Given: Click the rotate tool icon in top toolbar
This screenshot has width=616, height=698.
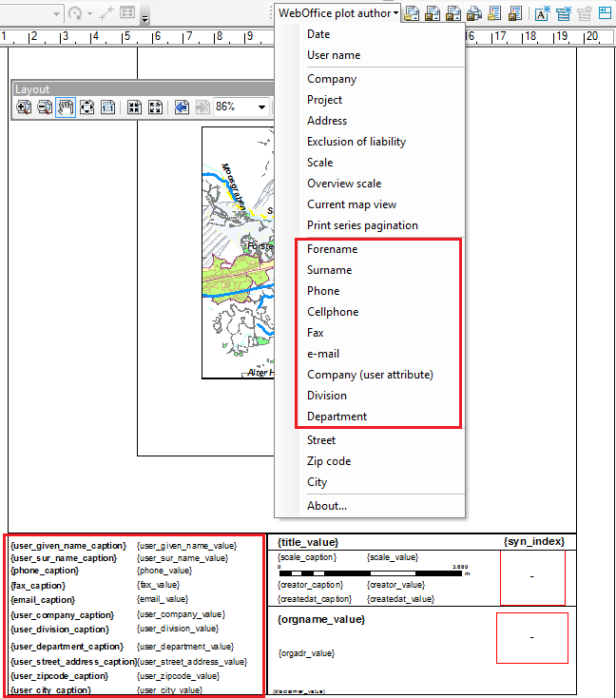Looking at the screenshot, I should 75,13.
